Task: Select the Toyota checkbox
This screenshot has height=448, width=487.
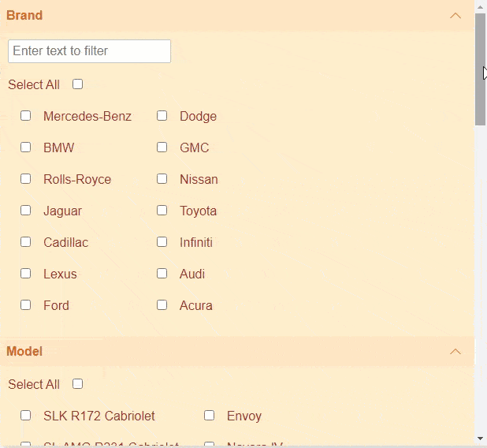Action: tap(162, 211)
